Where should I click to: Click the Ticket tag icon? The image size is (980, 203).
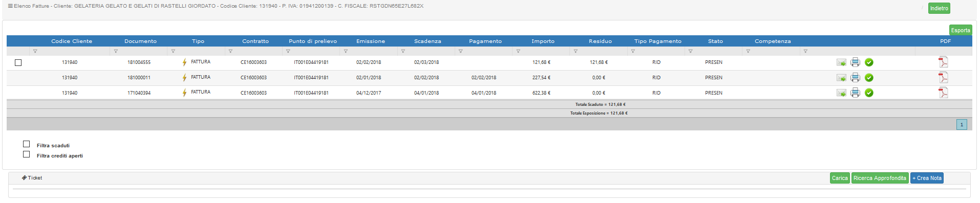pos(24,178)
